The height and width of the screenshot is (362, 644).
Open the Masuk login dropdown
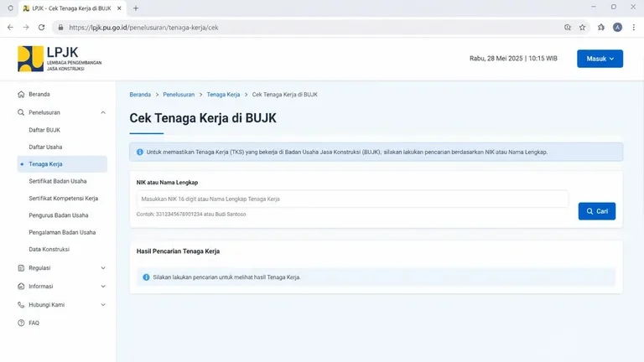click(x=600, y=59)
